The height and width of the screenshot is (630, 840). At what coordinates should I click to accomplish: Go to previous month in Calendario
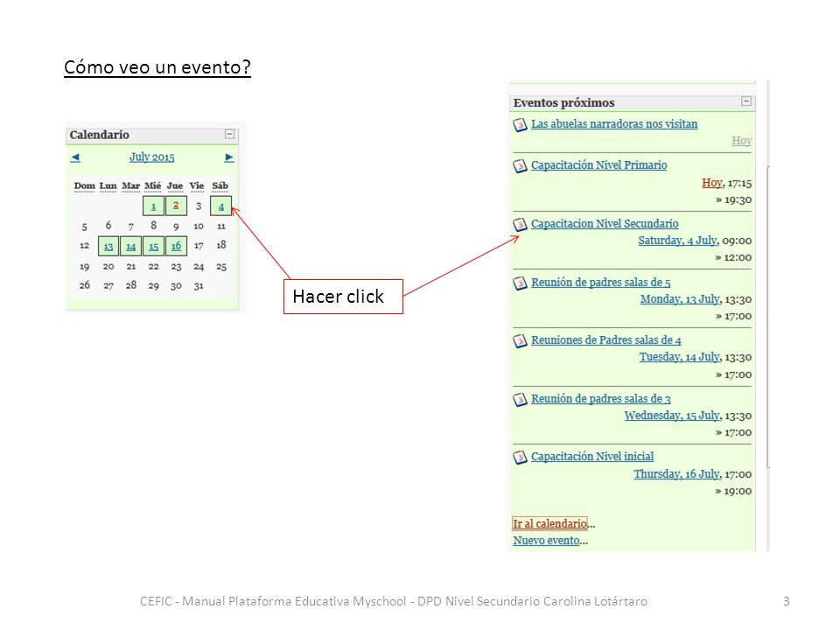pos(75,157)
